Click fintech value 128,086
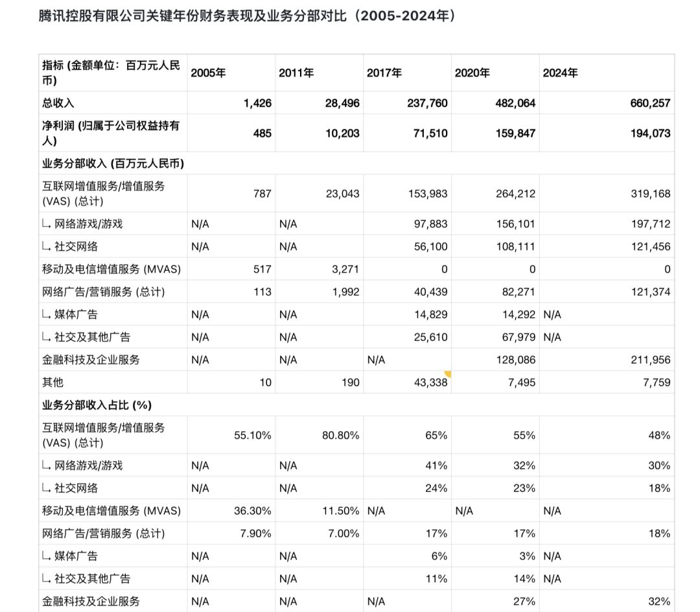Viewport: 700px width, 612px height. (516, 360)
